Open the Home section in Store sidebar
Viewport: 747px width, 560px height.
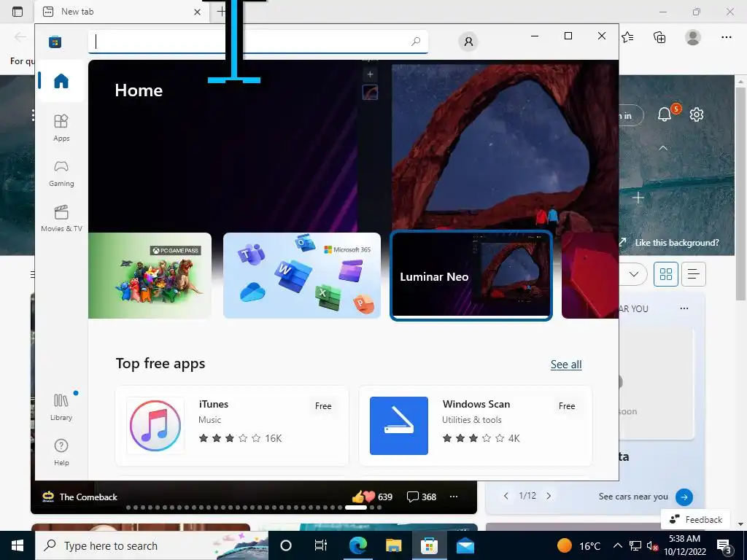(x=61, y=81)
